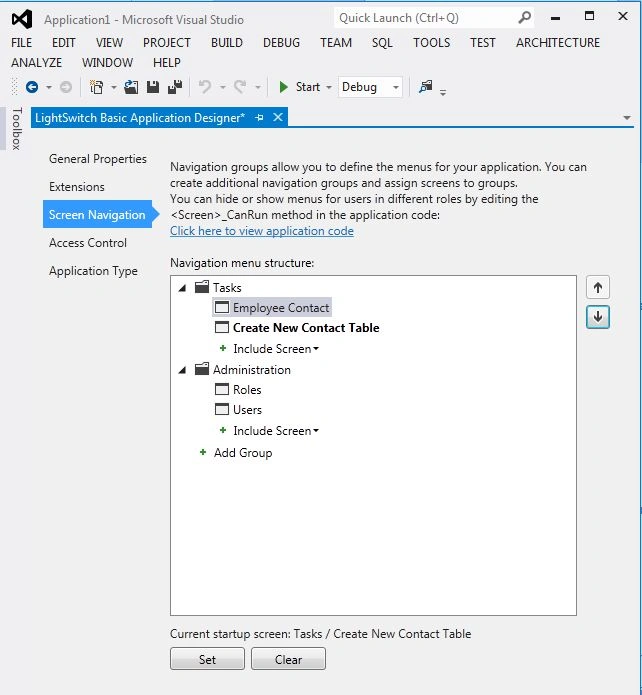
Task: Open the WINDOW menu
Action: click(107, 62)
